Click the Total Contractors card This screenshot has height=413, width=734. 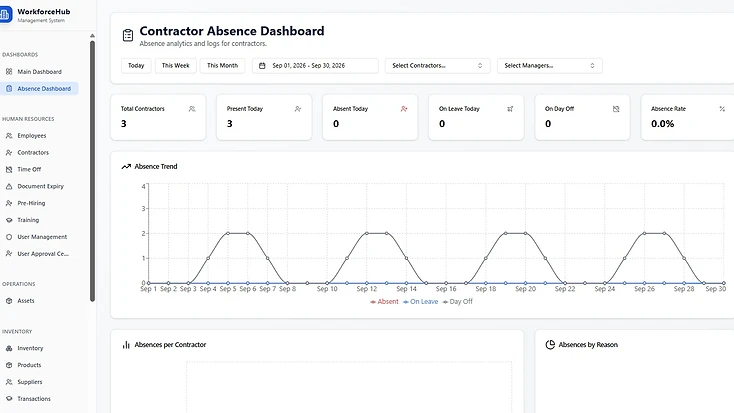[158, 117]
